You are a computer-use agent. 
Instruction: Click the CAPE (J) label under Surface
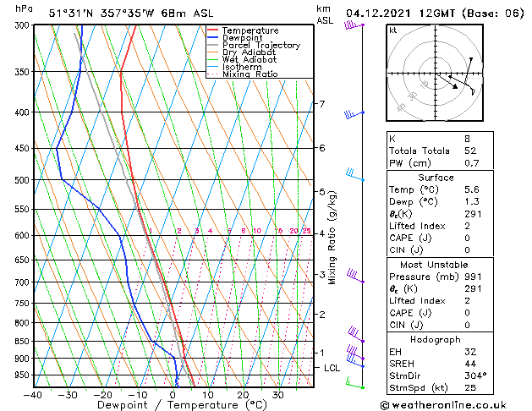410,238
